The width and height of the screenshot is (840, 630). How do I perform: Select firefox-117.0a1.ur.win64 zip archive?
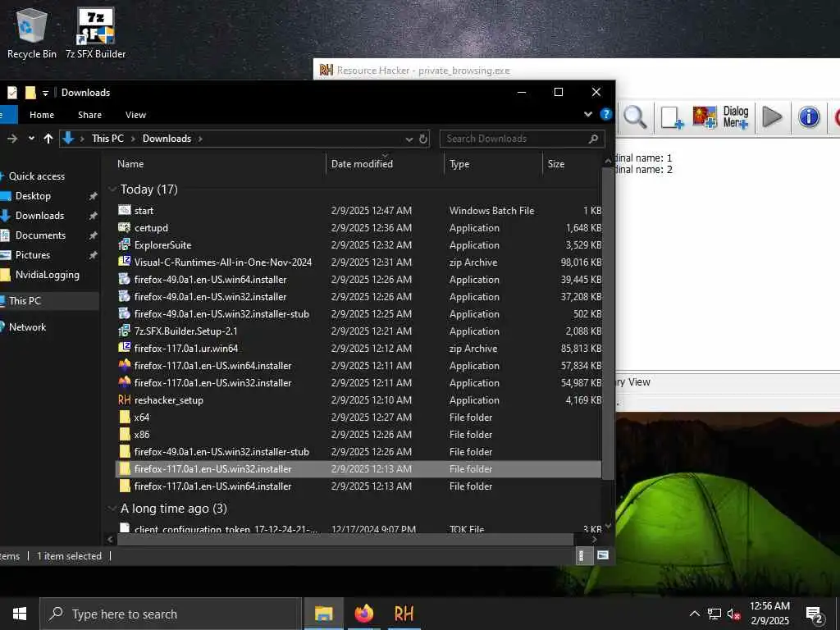click(358, 348)
